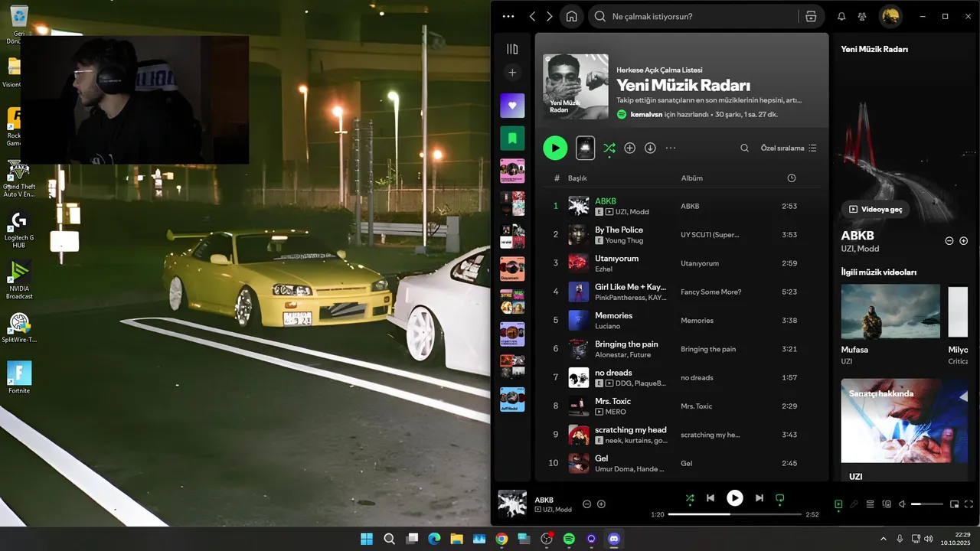Screen dimensions: 980x551
Task: Open Liked Songs heart tile in the sidebar
Action: pos(512,106)
